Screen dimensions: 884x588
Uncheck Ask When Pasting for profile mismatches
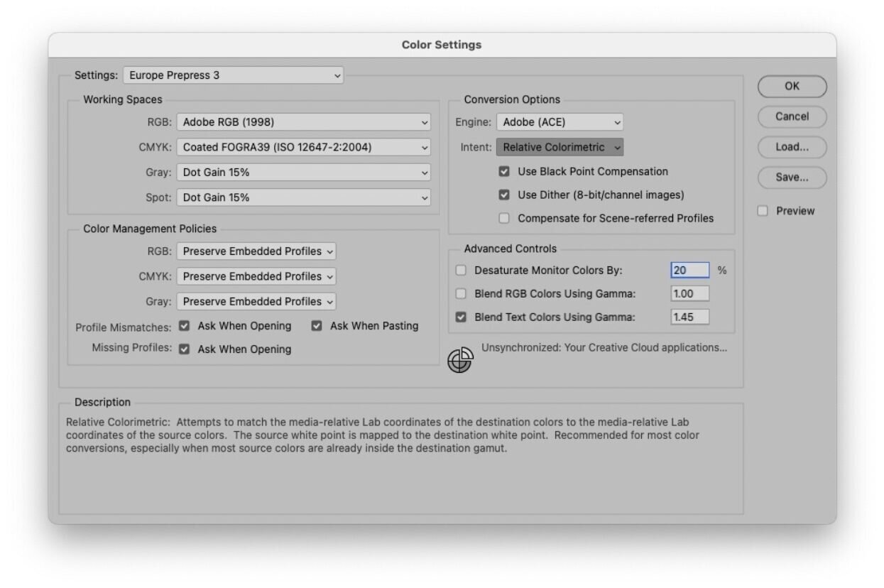[x=317, y=326]
